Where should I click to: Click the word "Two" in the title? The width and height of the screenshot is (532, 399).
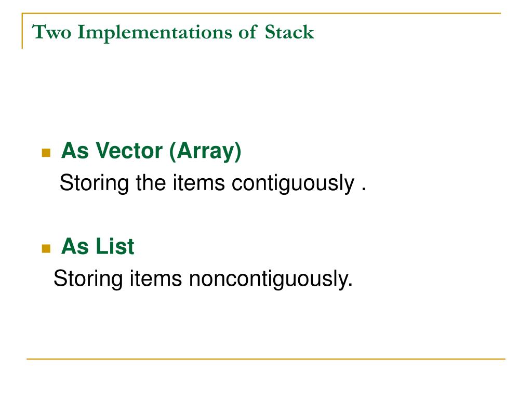pyautogui.click(x=51, y=33)
